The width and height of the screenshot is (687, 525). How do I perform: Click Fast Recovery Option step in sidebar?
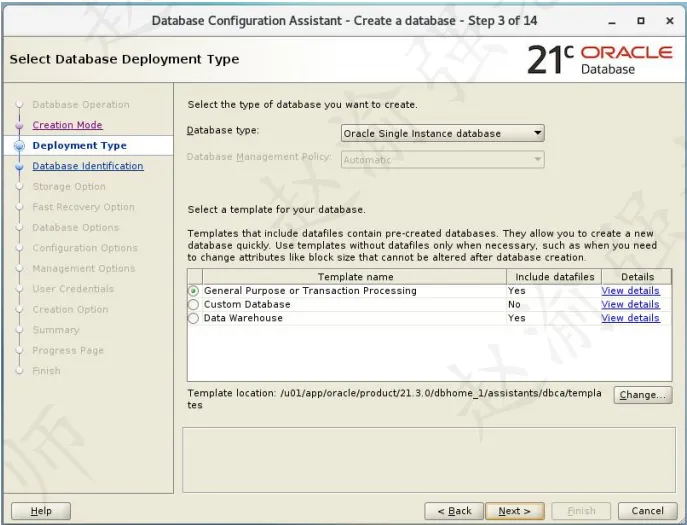point(83,207)
